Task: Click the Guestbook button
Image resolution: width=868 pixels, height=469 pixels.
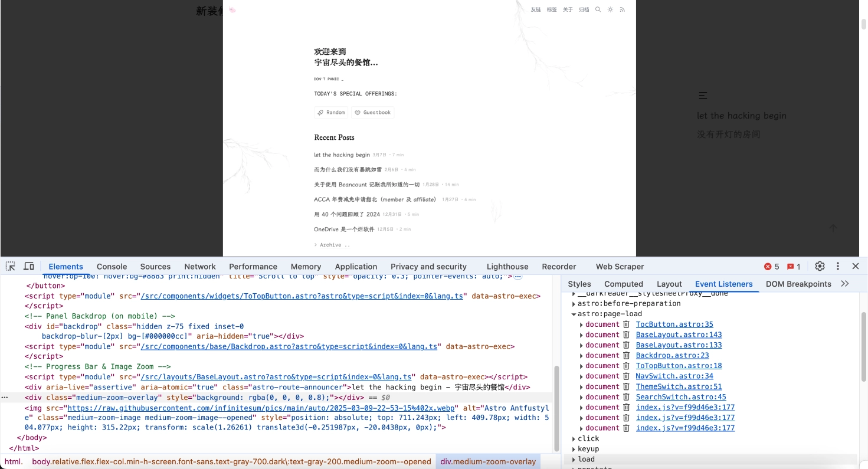Action: tap(372, 113)
